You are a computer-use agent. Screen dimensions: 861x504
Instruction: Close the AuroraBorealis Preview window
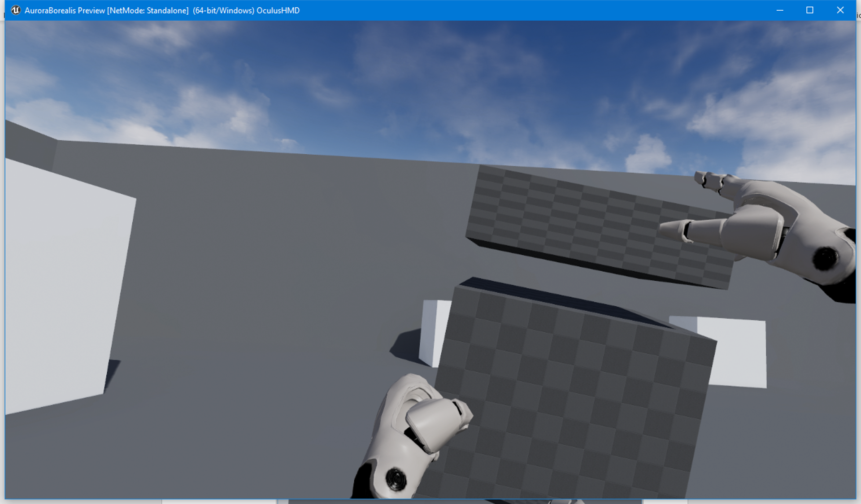[840, 10]
